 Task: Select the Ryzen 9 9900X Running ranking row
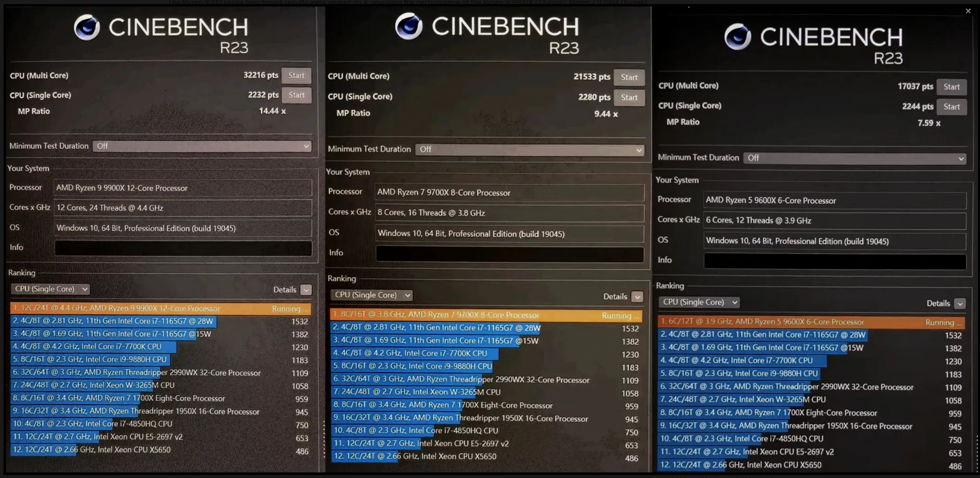160,308
